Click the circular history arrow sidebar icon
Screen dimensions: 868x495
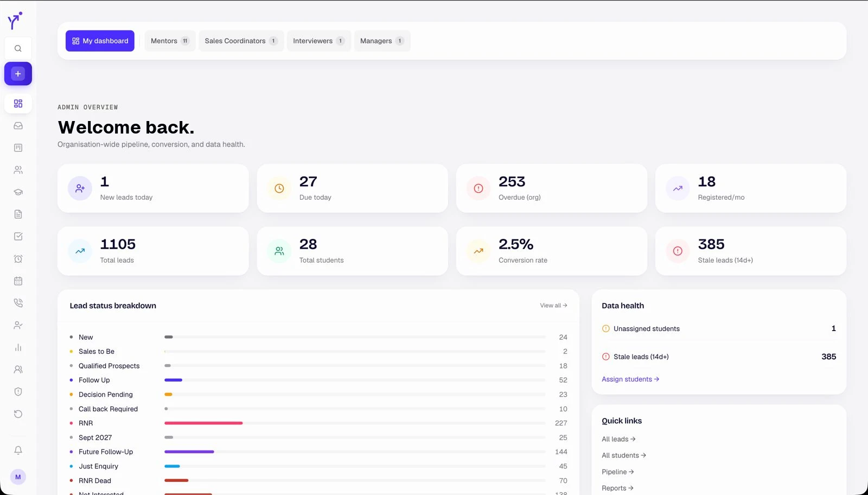(18, 414)
